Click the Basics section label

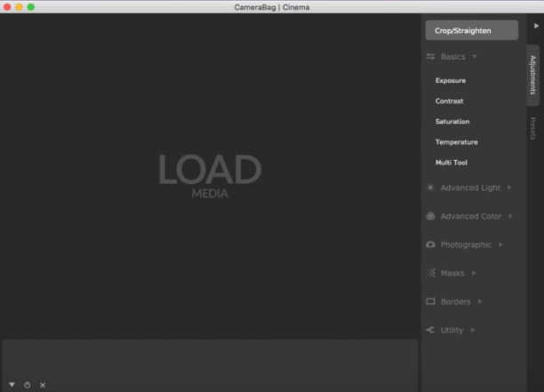pos(452,57)
